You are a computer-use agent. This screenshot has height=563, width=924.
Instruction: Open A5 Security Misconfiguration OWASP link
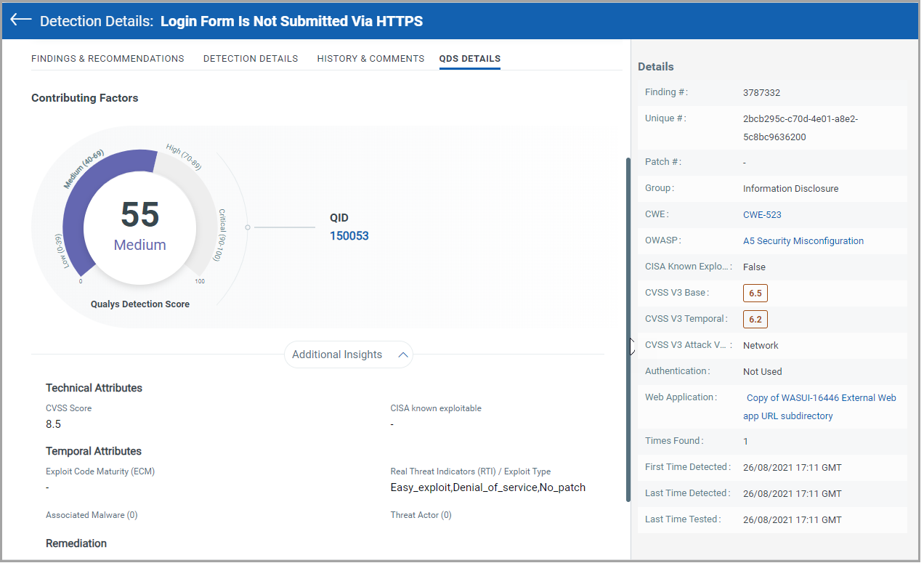[x=803, y=241]
